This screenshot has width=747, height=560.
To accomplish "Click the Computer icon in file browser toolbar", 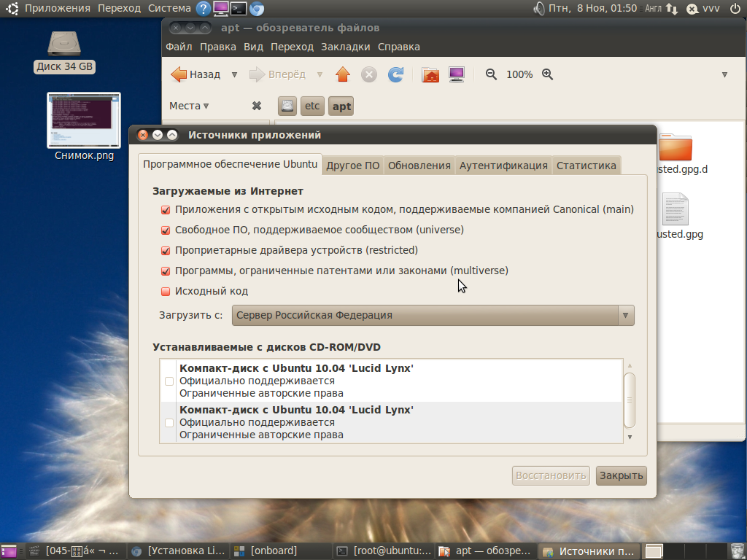I will pyautogui.click(x=457, y=74).
